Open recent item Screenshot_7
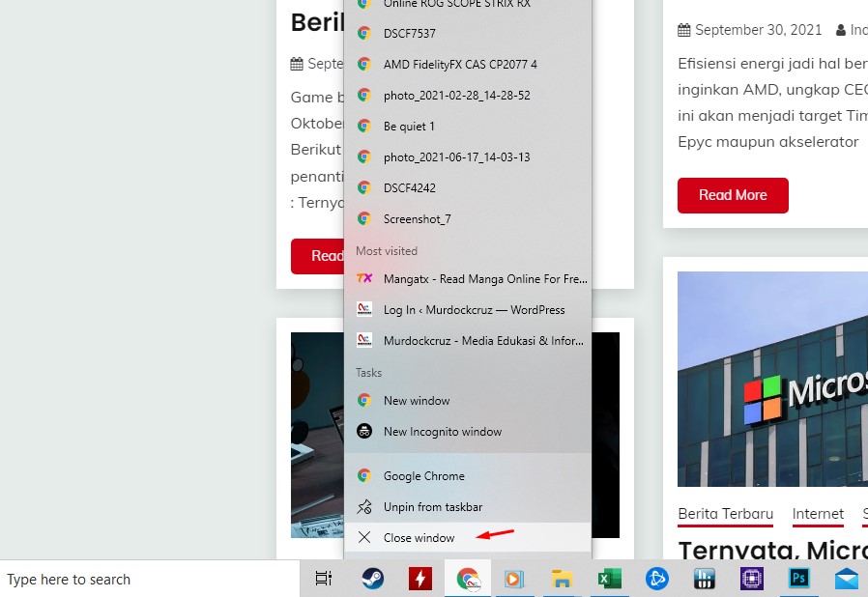 (417, 218)
